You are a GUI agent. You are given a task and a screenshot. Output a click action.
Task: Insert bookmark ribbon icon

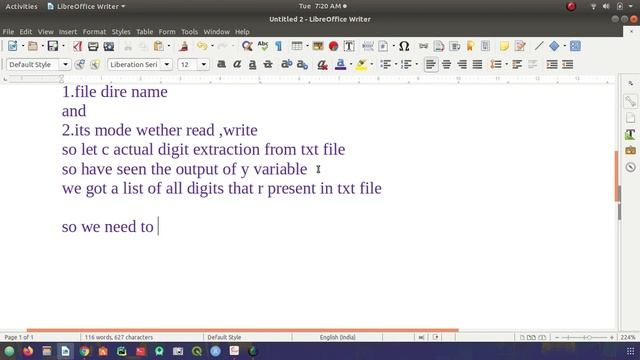pos(470,46)
